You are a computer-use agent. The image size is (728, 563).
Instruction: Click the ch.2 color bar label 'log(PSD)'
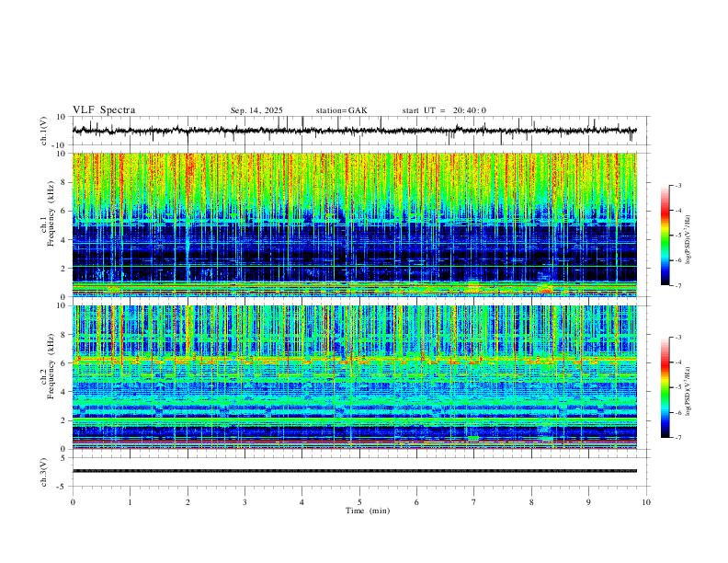(x=688, y=391)
